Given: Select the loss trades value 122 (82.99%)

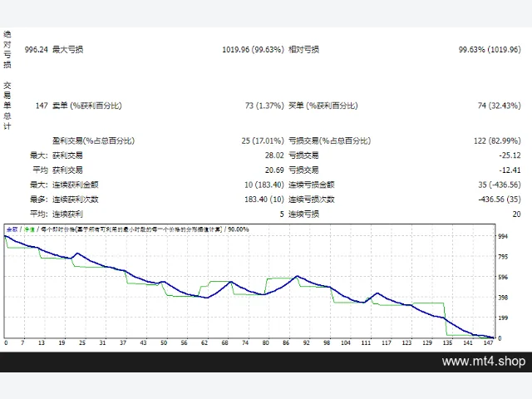Looking at the screenshot, I should pyautogui.click(x=497, y=140).
